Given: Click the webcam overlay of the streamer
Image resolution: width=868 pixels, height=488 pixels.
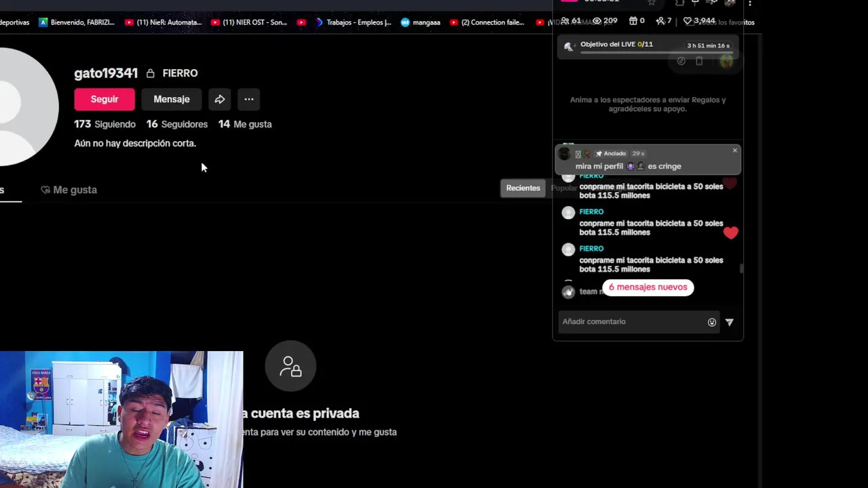Looking at the screenshot, I should (x=121, y=420).
